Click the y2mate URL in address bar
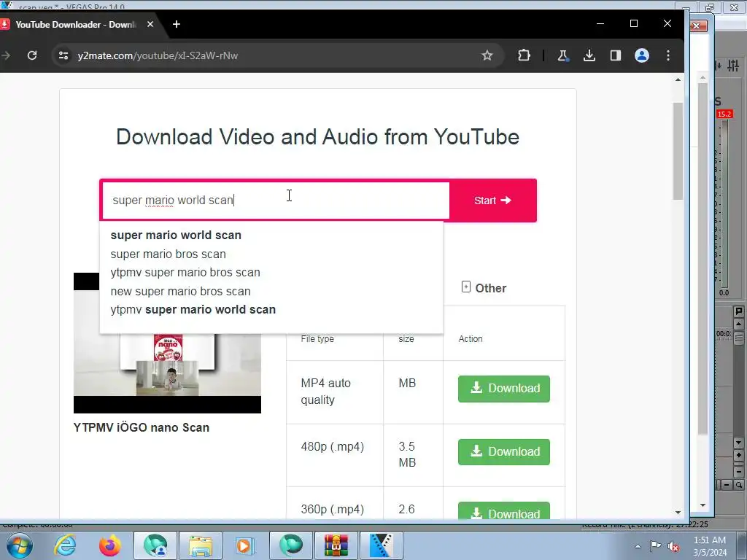The height and width of the screenshot is (560, 747). pyautogui.click(x=158, y=55)
